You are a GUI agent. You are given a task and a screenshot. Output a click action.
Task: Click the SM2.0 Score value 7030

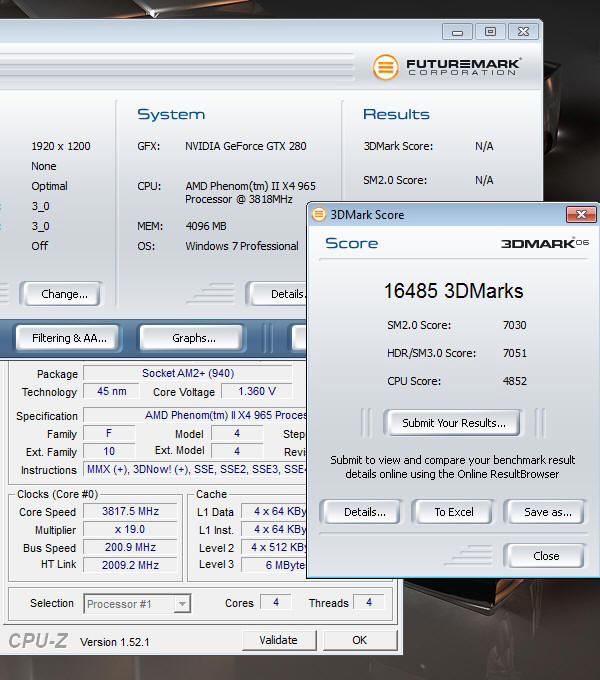(x=515, y=325)
